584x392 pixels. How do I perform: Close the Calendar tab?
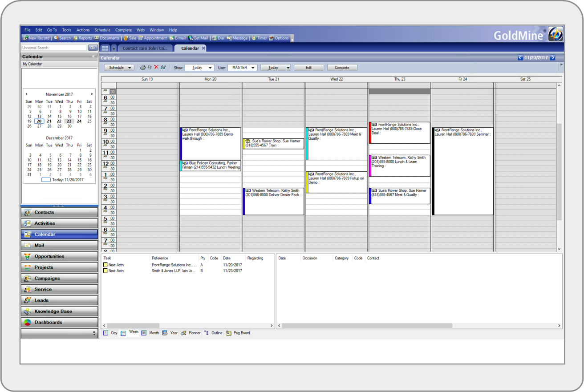[204, 48]
